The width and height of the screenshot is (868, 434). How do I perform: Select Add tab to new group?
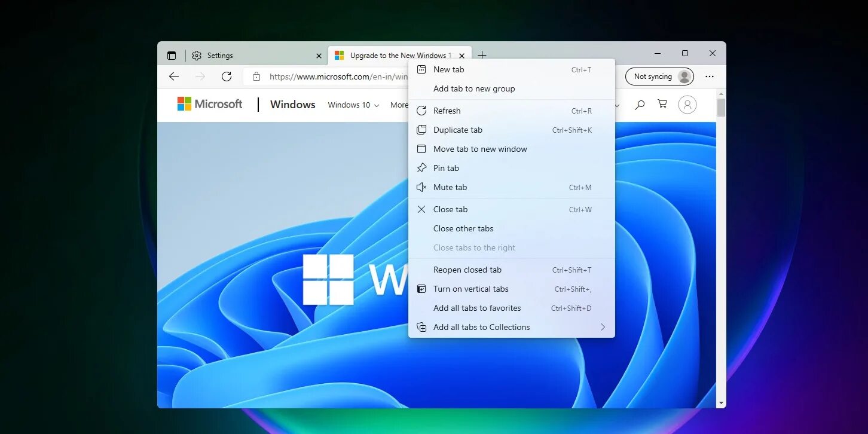(x=512, y=89)
